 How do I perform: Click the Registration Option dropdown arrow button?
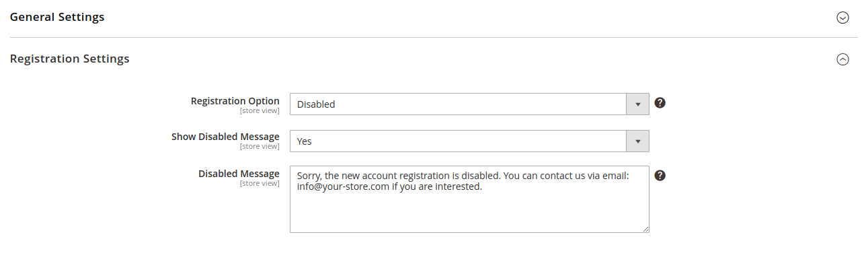(637, 104)
